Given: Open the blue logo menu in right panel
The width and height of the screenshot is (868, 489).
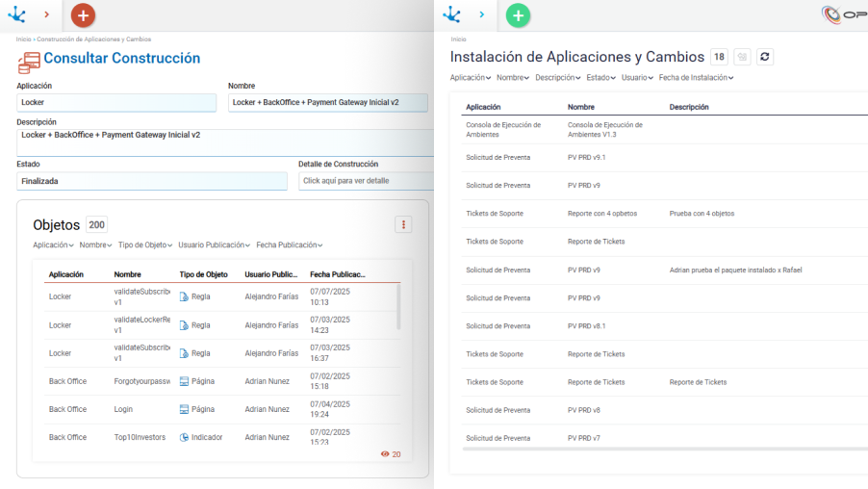Looking at the screenshot, I should pos(451,14).
